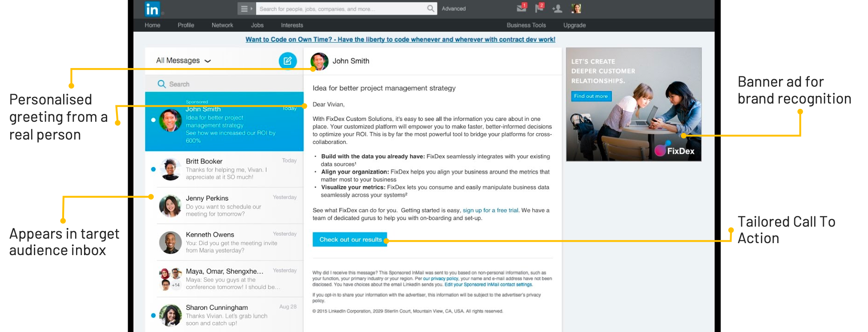Click the Sponsored label on John Smith message
This screenshot has width=868, height=332.
(197, 102)
